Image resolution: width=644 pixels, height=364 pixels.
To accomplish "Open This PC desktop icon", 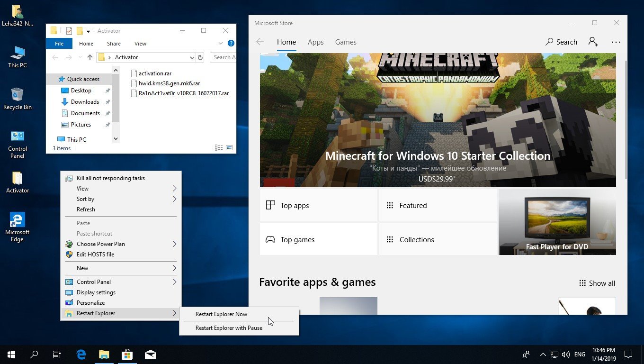I will pyautogui.click(x=17, y=57).
